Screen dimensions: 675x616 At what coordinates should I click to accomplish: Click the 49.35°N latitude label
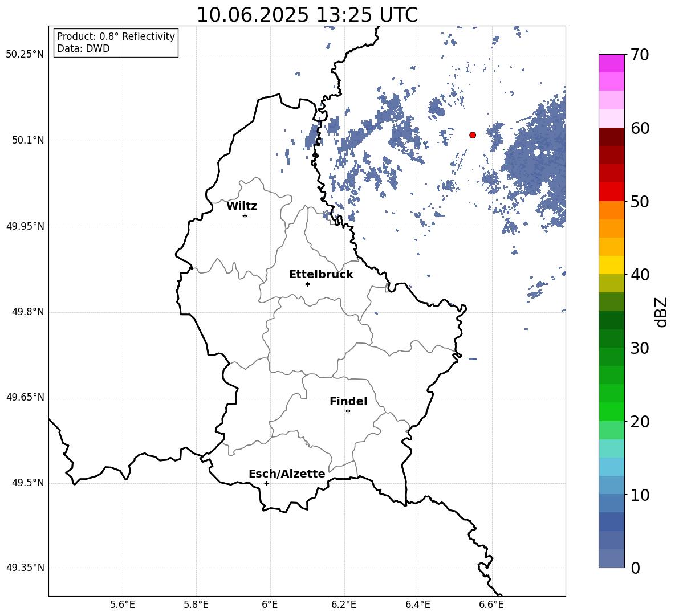point(25,568)
